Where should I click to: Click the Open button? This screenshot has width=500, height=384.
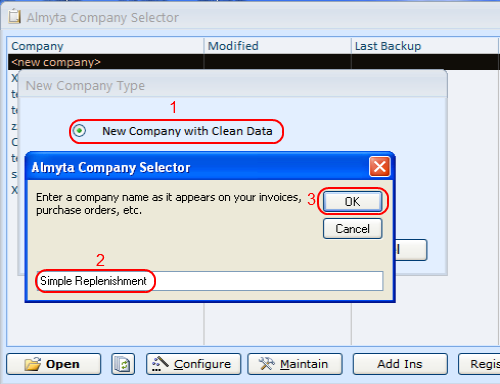[x=53, y=364]
